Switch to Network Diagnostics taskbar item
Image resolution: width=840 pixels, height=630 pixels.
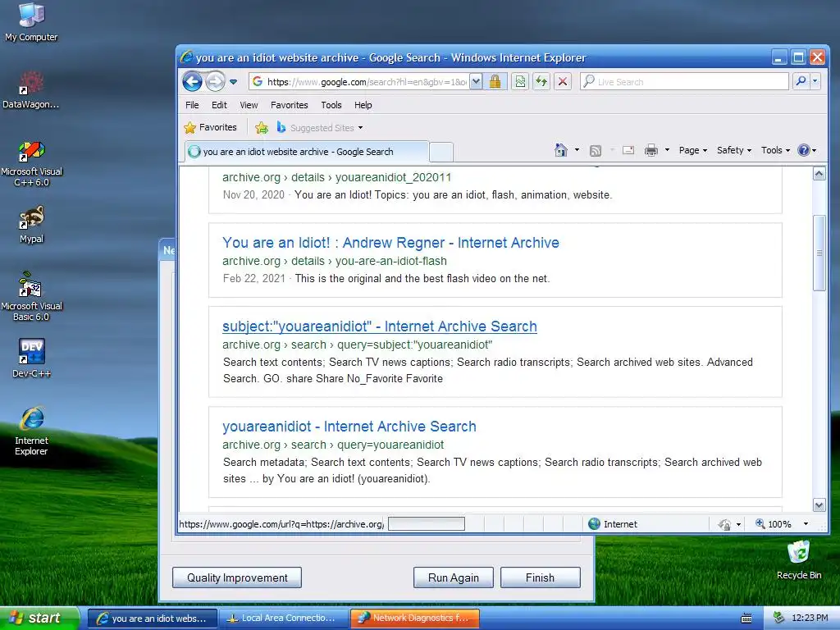[x=415, y=619]
